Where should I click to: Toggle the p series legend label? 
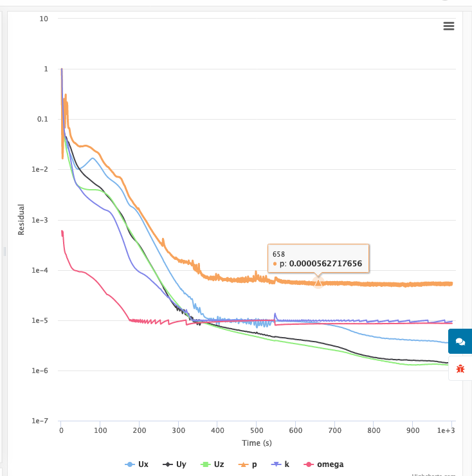coord(255,464)
